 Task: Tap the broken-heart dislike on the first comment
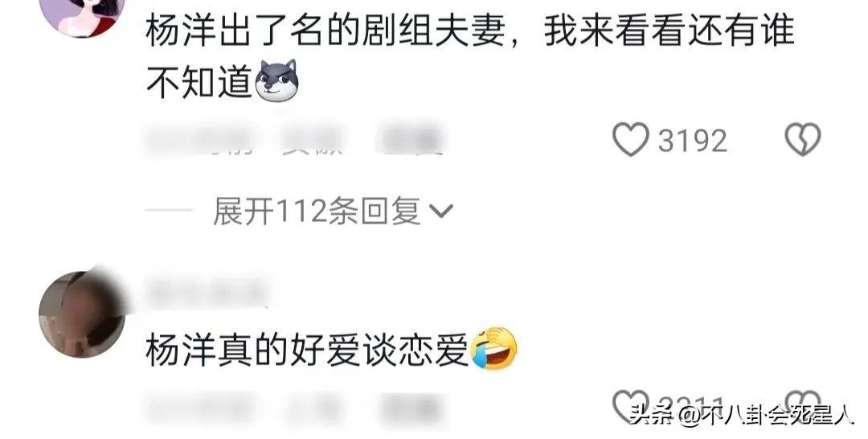pyautogui.click(x=803, y=139)
